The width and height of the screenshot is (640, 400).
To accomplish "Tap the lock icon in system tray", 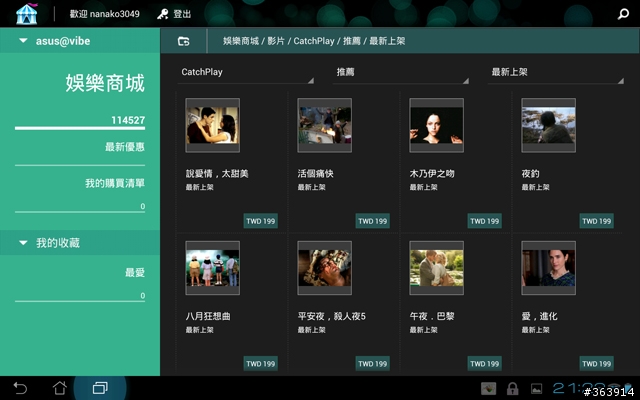I will (x=512, y=388).
